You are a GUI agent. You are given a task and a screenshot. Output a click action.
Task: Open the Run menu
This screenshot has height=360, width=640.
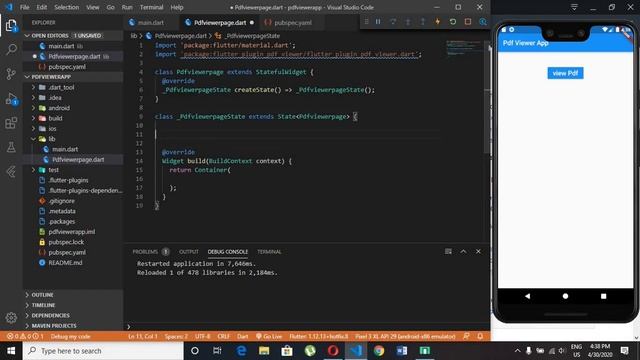pyautogui.click(x=127, y=7)
